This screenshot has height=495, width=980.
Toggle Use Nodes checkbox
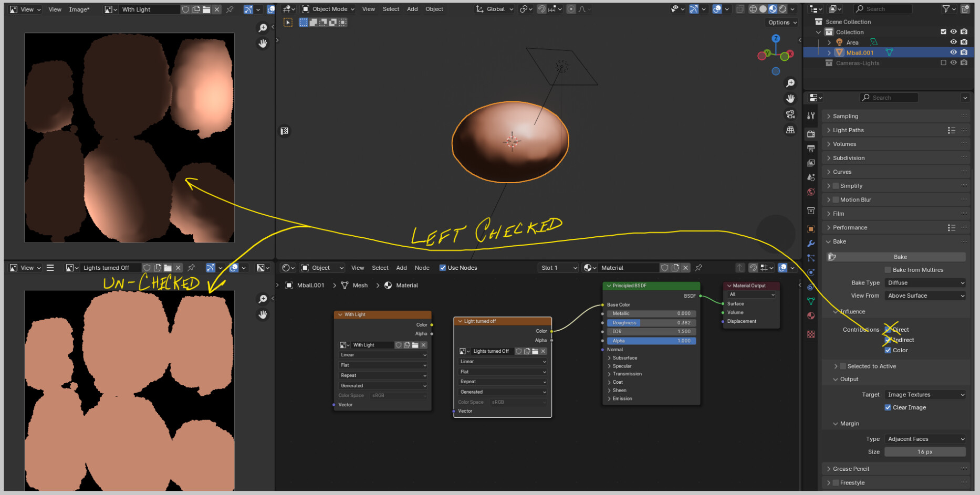pyautogui.click(x=442, y=268)
